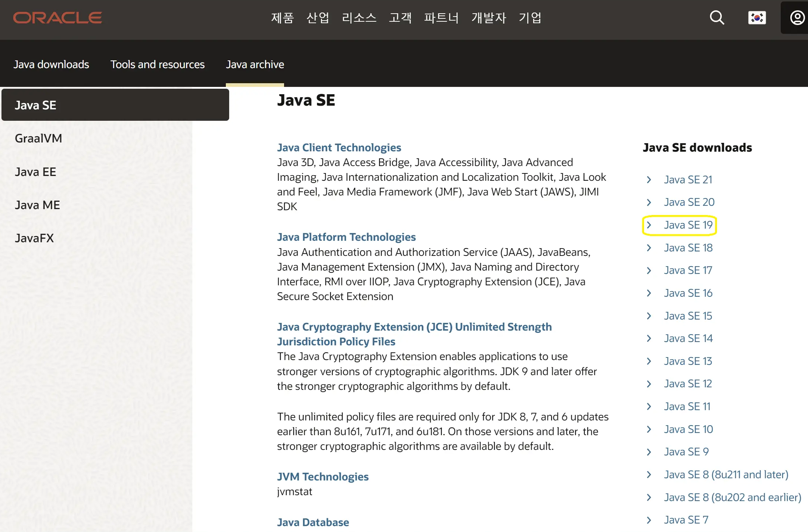The image size is (808, 532).
Task: Select GraalVM in the sidebar
Action: 38,138
